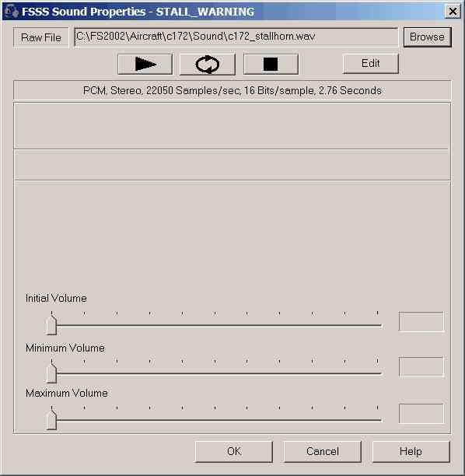Click the Minimum Volume value box
This screenshot has width=465, height=476.
pyautogui.click(x=421, y=366)
